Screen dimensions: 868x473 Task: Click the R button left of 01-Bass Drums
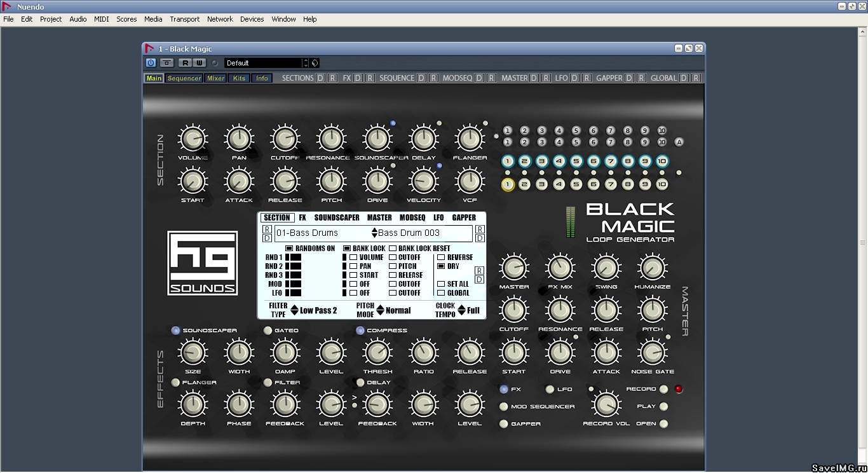pyautogui.click(x=267, y=229)
